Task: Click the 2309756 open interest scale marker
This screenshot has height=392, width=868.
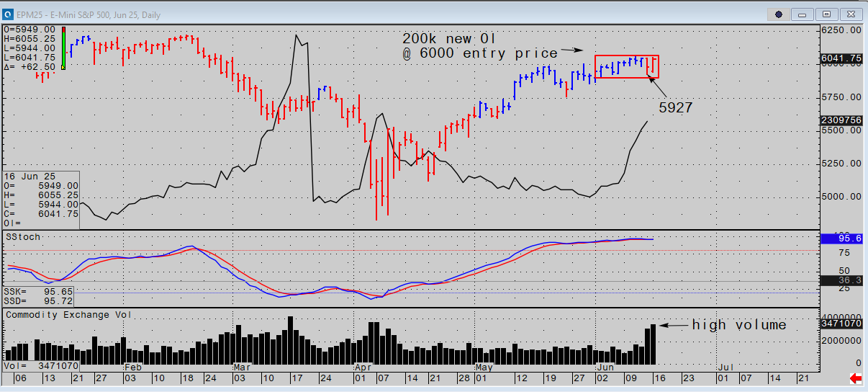Action: point(841,120)
